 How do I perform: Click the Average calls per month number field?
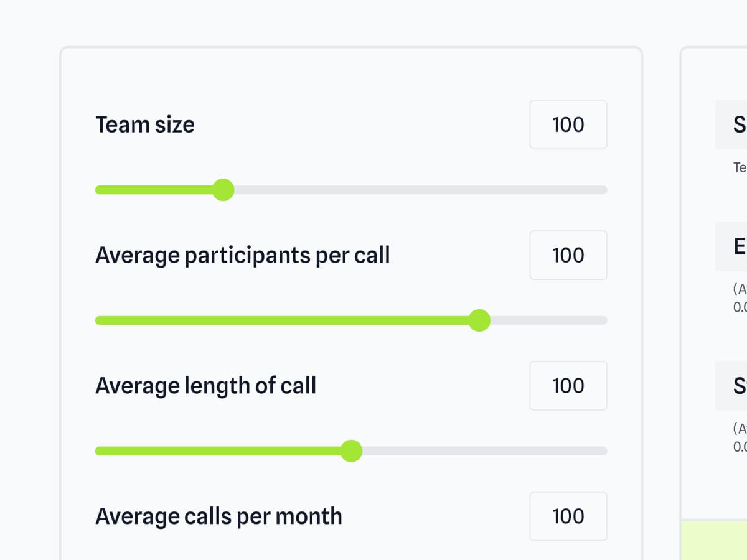coord(568,516)
